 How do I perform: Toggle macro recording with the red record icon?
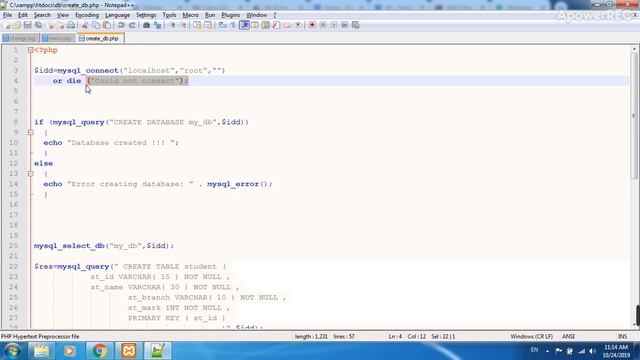pyautogui.click(x=312, y=25)
